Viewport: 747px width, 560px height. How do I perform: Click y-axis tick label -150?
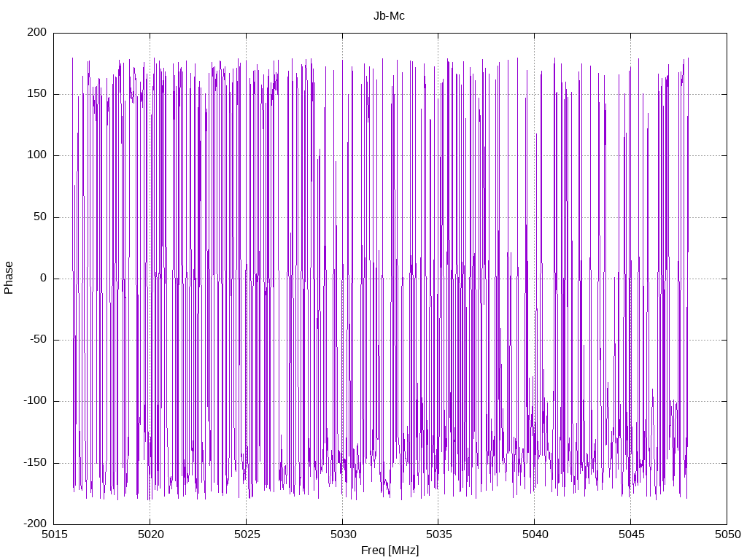35,462
